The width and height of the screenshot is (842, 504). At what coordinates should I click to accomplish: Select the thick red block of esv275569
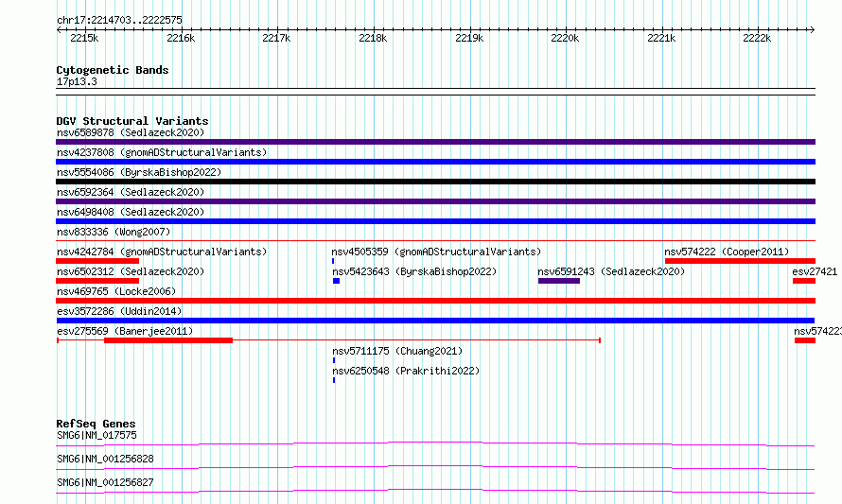168,340
